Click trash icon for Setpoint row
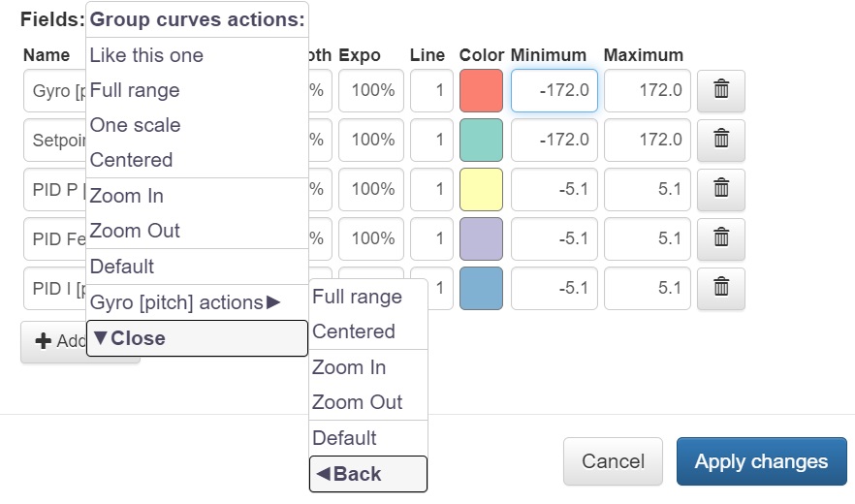This screenshot has width=855, height=504. click(721, 140)
